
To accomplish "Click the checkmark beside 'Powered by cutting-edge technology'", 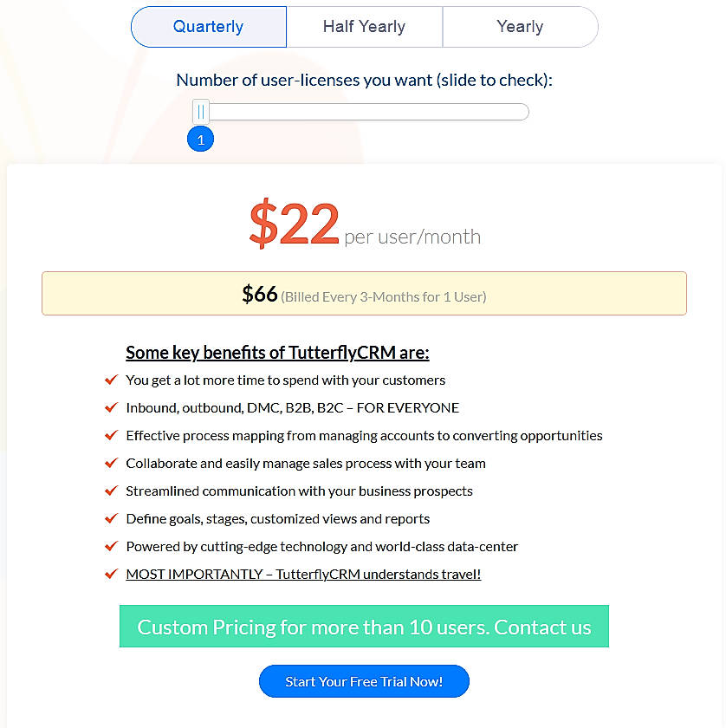I will point(111,546).
